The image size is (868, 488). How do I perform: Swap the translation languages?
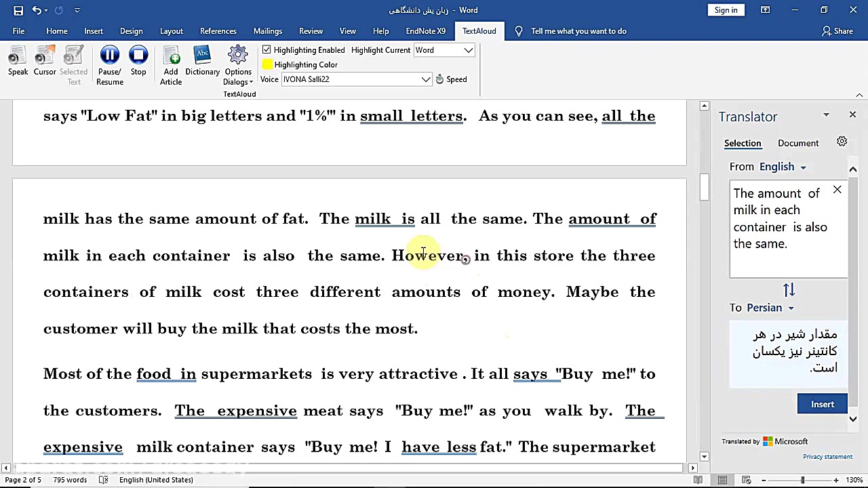click(789, 290)
